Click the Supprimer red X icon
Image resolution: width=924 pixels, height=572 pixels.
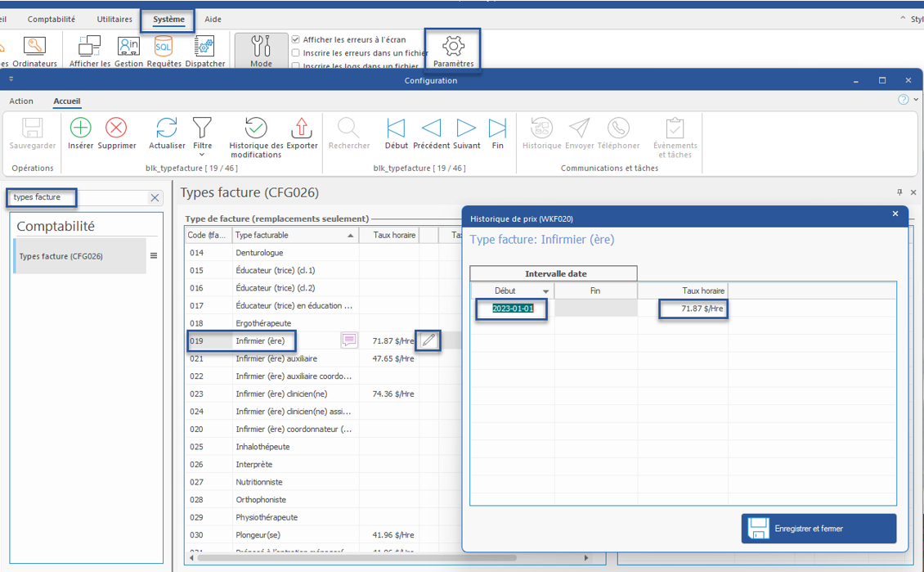[x=116, y=128]
